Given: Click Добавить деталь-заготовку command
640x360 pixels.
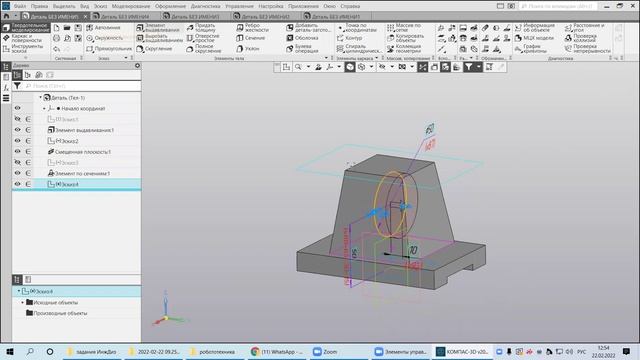Looking at the screenshot, I should (x=309, y=28).
